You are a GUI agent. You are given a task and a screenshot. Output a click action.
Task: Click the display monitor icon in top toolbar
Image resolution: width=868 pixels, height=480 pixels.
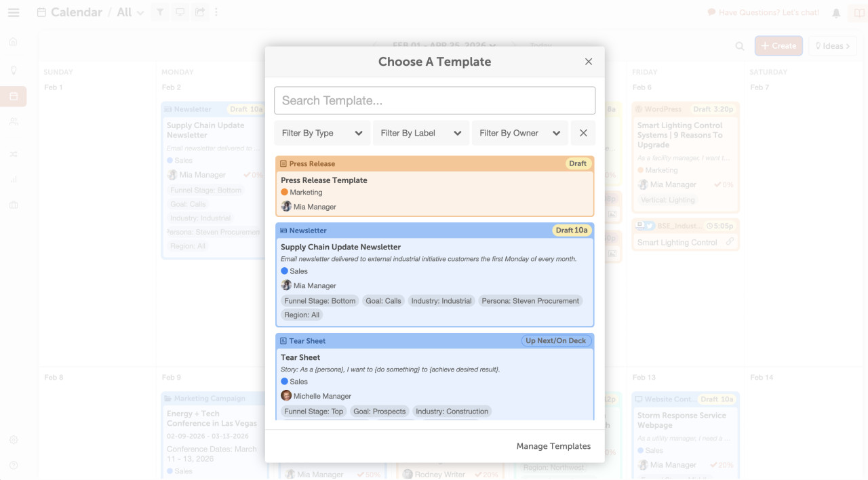click(x=180, y=12)
